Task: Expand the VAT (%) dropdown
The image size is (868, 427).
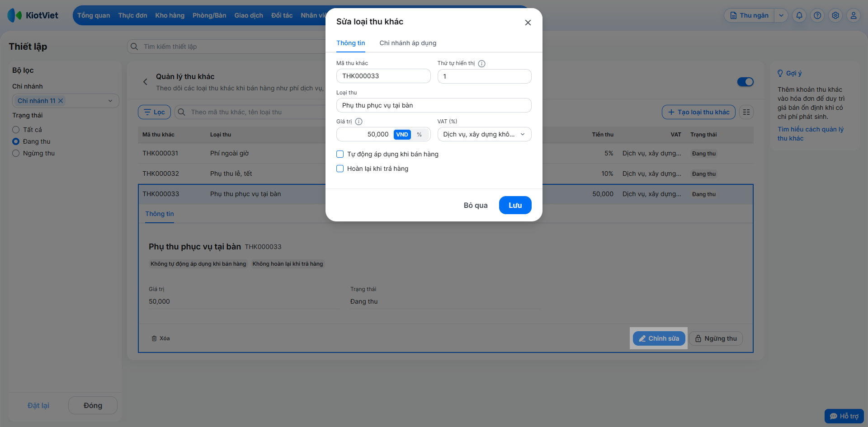Action: coord(484,134)
